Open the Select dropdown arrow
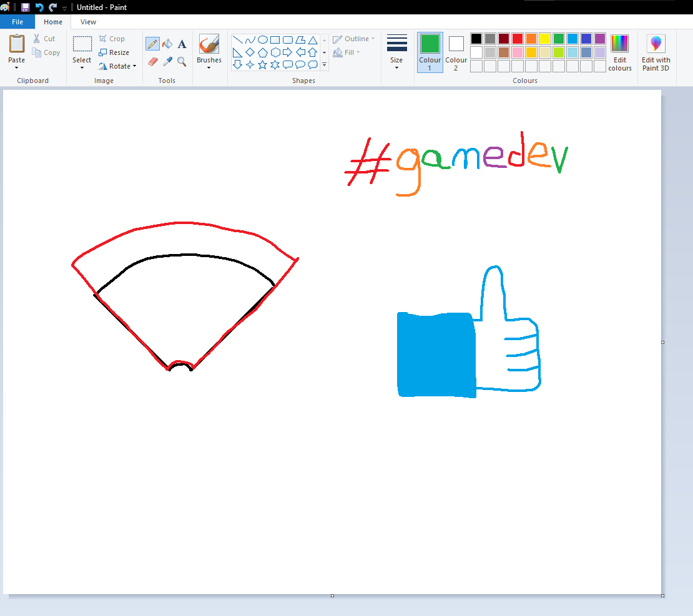This screenshot has width=693, height=616. [82, 67]
